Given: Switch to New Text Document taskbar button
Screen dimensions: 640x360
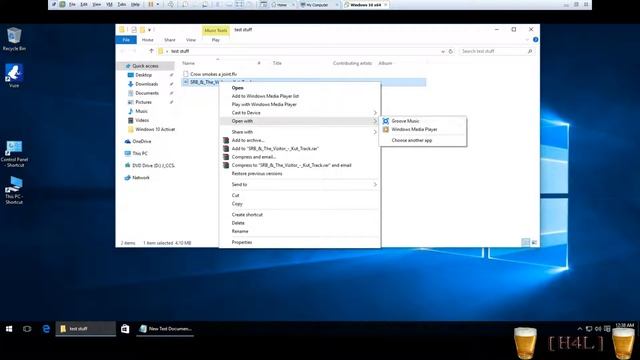Looking at the screenshot, I should click(x=166, y=329).
